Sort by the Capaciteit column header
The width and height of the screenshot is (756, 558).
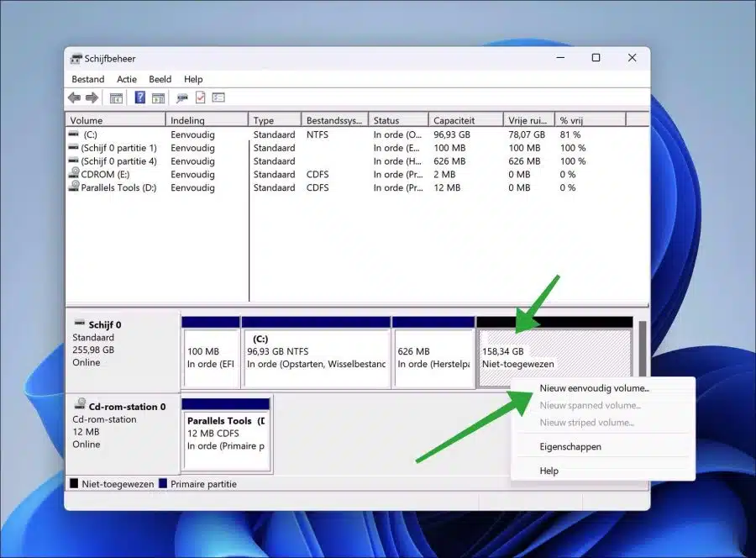[465, 120]
